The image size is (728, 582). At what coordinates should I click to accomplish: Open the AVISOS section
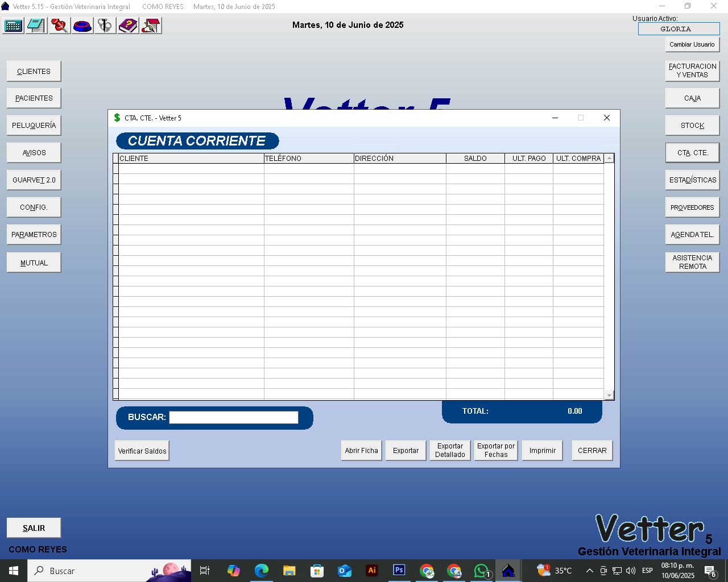point(34,152)
